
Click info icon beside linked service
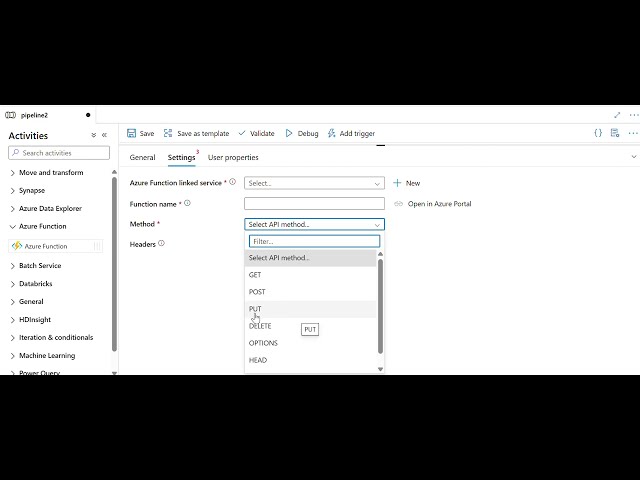point(233,182)
